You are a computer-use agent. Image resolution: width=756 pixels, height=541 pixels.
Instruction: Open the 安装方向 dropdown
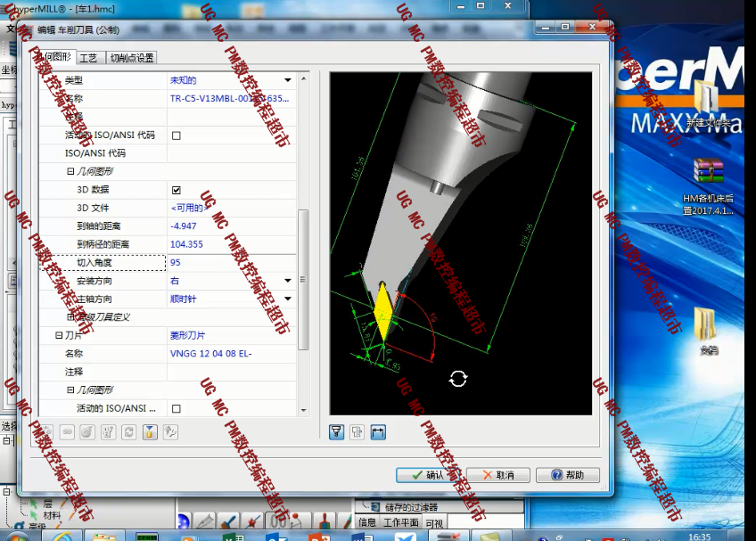pyautogui.click(x=288, y=281)
